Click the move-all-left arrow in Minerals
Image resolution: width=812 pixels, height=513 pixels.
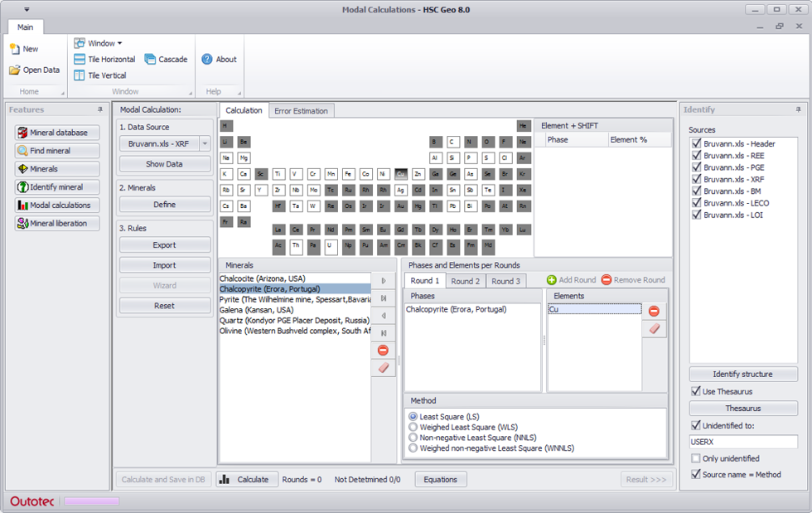[x=384, y=332]
